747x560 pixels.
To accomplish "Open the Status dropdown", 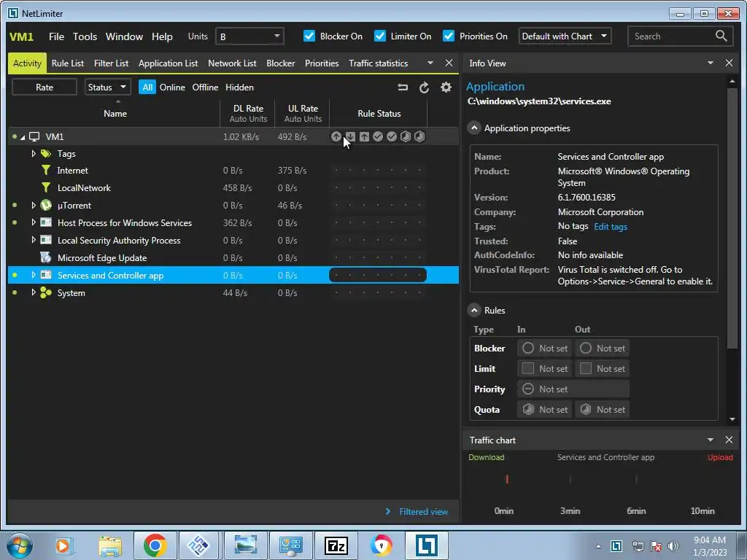I will point(107,87).
